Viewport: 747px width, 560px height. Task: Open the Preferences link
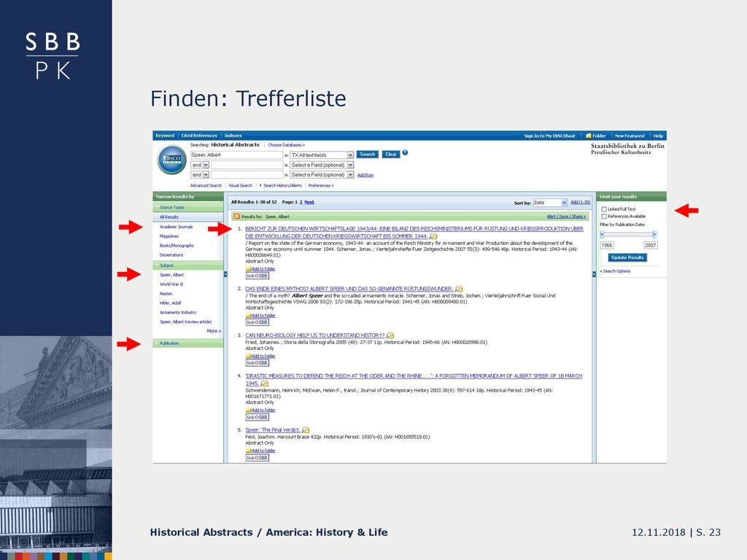(321, 186)
